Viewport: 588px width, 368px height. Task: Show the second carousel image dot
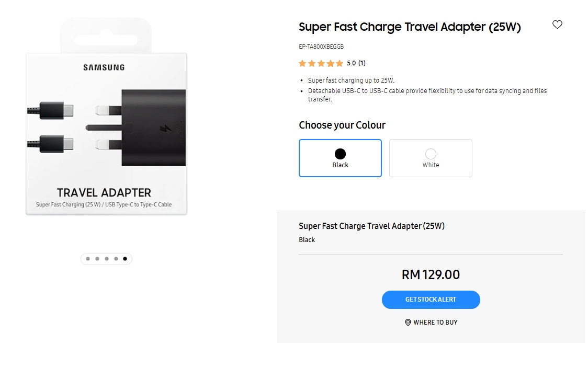tap(97, 259)
